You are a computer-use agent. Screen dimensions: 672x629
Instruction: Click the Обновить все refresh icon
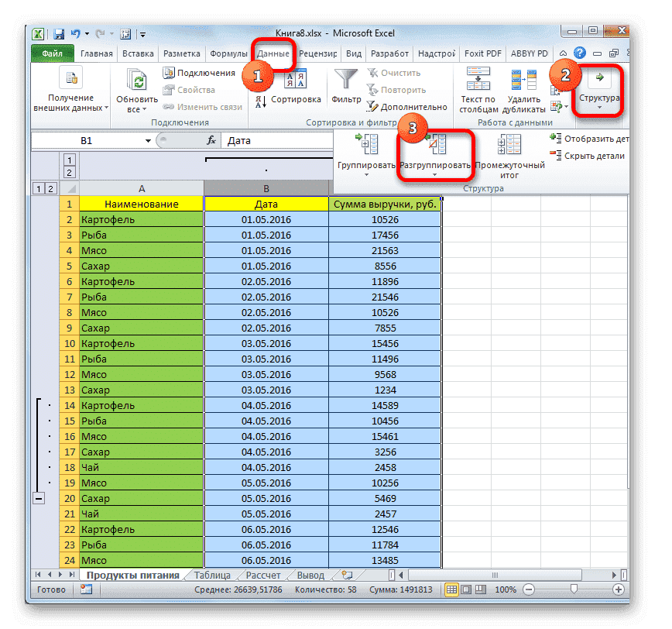coord(136,81)
